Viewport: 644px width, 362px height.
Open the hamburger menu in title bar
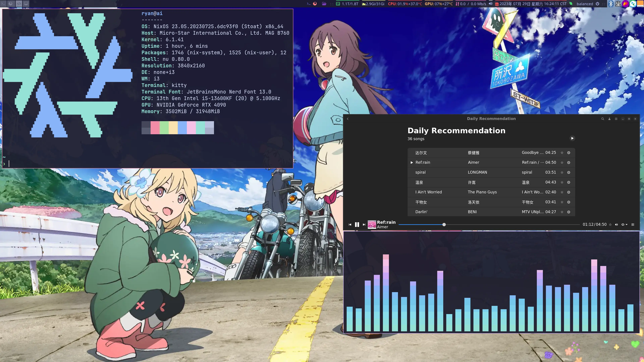click(x=616, y=119)
